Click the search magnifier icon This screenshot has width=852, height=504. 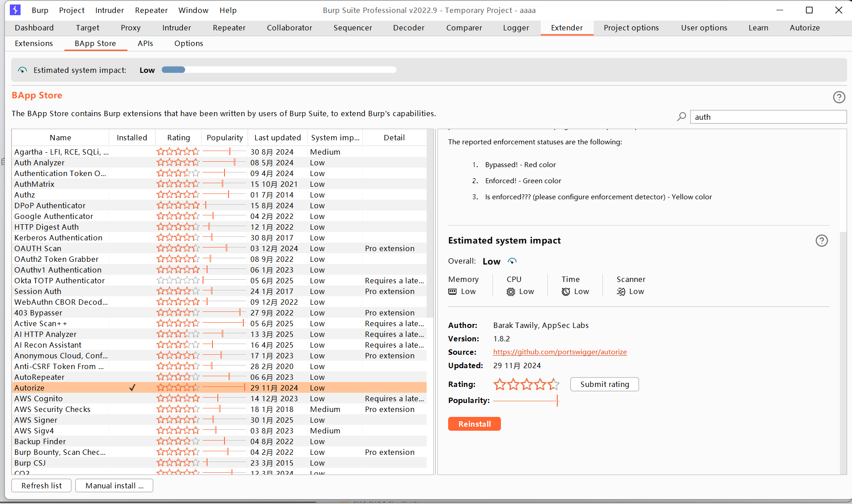click(x=682, y=117)
